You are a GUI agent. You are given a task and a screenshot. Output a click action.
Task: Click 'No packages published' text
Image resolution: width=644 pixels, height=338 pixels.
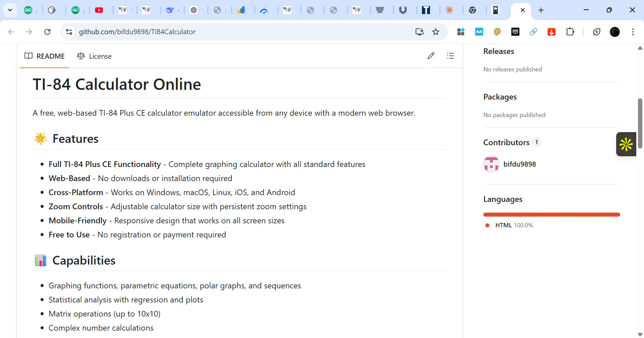tap(514, 115)
